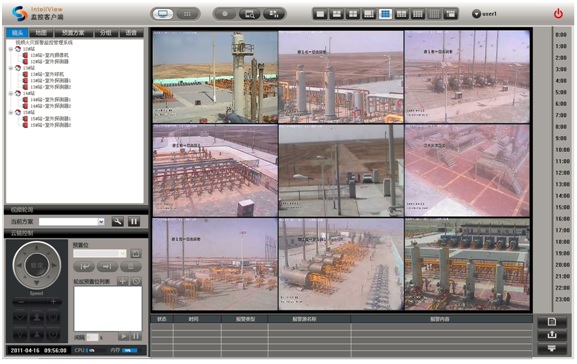Select the bottom-right camera feed thumbnail
The width and height of the screenshot is (577, 364).
point(467,264)
